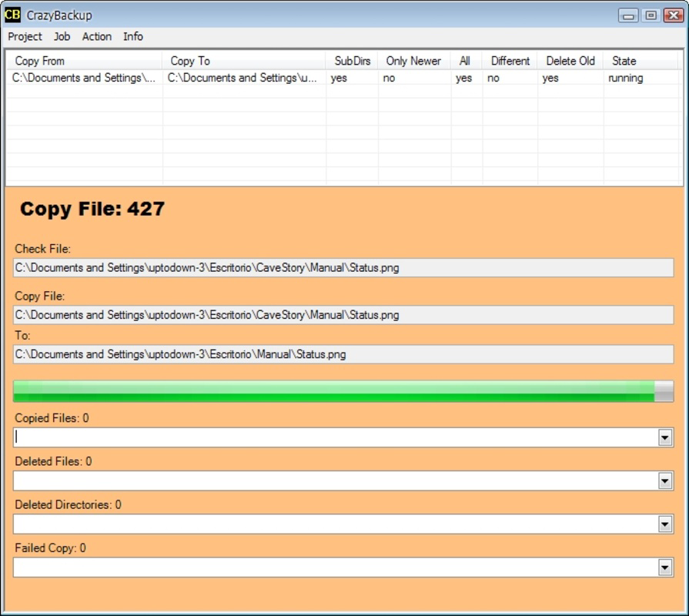Click the Only Newer 'no' cell
The width and height of the screenshot is (689, 616).
[x=414, y=78]
